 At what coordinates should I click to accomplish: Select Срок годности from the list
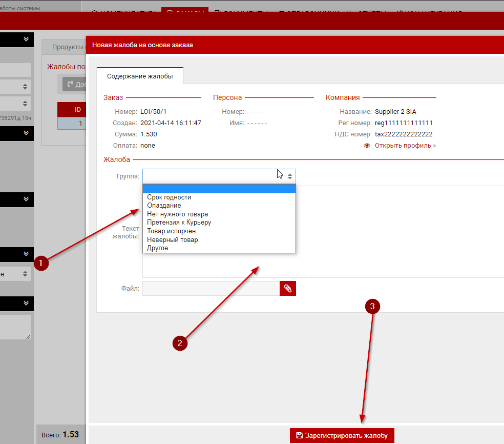[169, 197]
